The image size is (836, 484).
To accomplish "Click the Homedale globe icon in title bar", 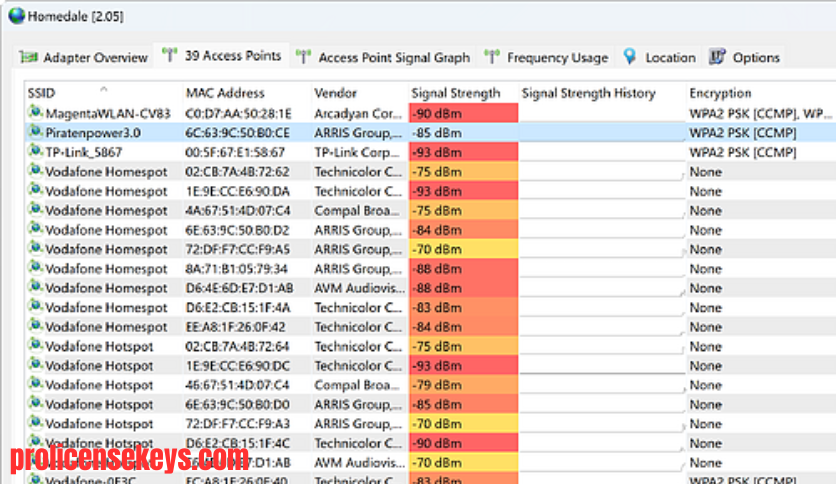I will click(17, 15).
